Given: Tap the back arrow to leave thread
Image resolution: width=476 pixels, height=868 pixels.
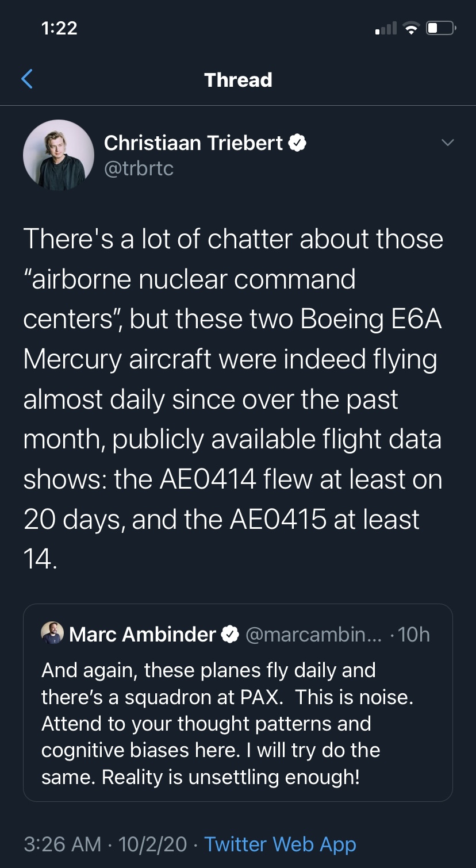Looking at the screenshot, I should (x=27, y=79).
